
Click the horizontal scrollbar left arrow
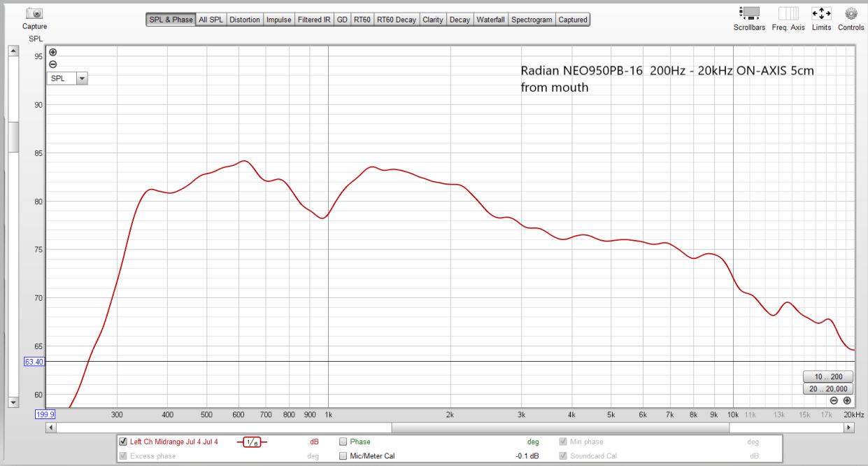tap(50, 428)
